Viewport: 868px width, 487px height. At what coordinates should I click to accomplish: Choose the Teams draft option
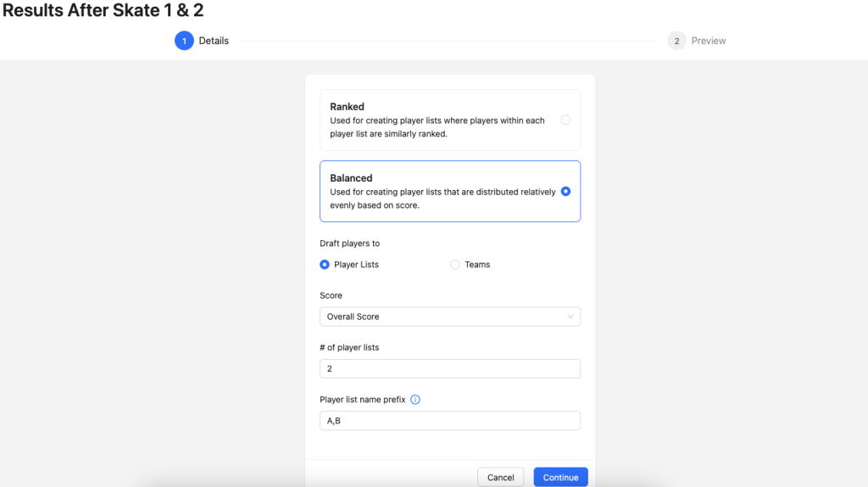point(455,265)
